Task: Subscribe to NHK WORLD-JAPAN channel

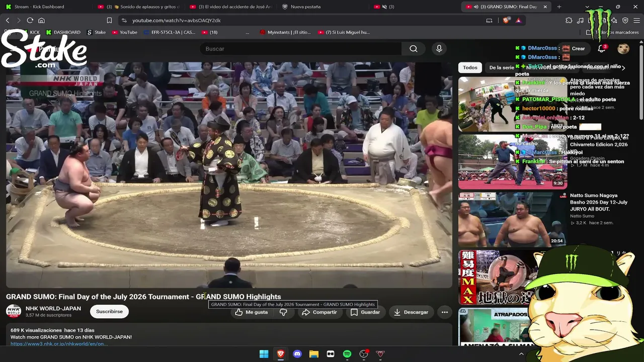Action: click(x=109, y=312)
